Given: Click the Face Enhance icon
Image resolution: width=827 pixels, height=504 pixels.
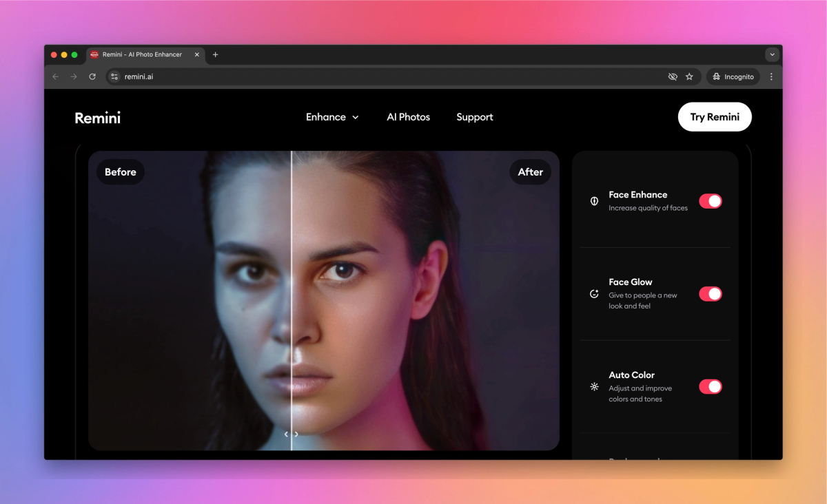Looking at the screenshot, I should (594, 201).
